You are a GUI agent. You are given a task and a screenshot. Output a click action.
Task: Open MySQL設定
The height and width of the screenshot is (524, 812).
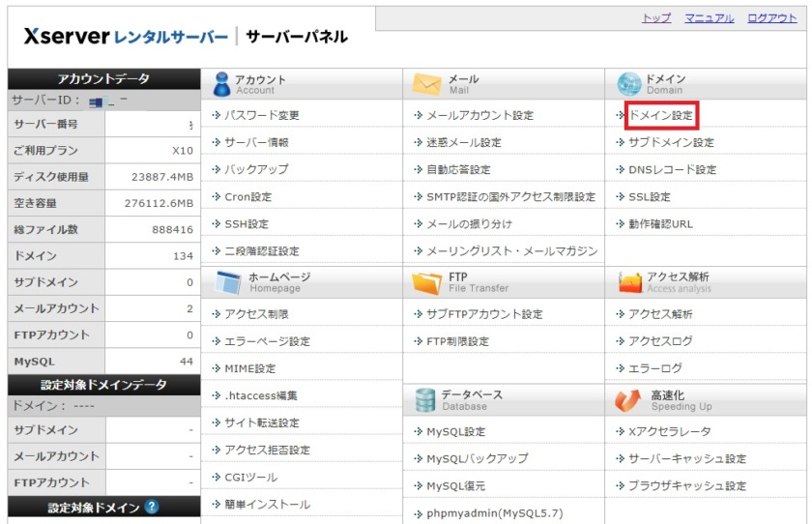[x=455, y=431]
